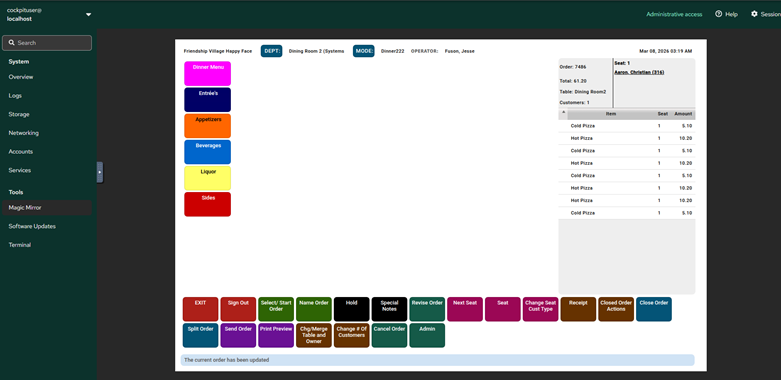Click the Close Order button

click(x=653, y=309)
